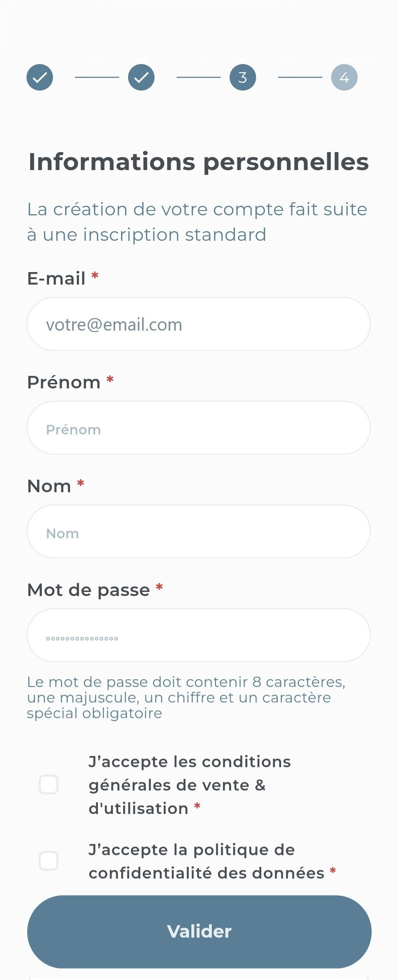
Task: Click the first completed step checkmark
Action: coord(39,78)
